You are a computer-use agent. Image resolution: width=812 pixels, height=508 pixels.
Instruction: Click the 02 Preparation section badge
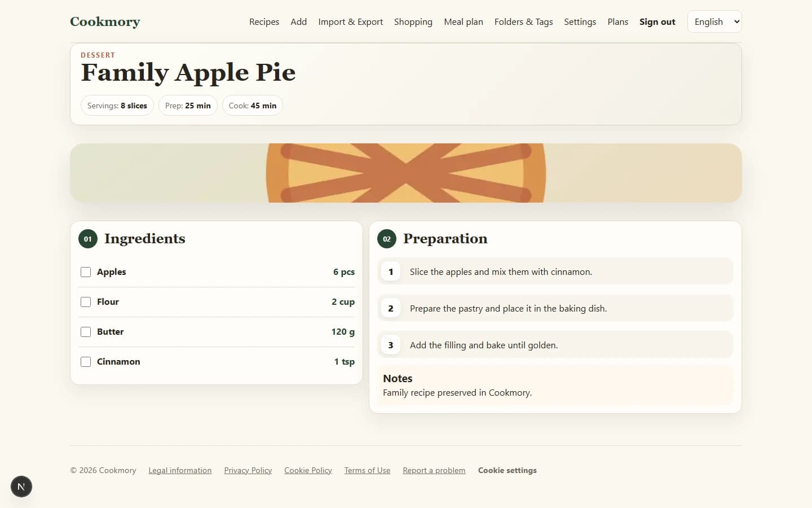tap(386, 239)
